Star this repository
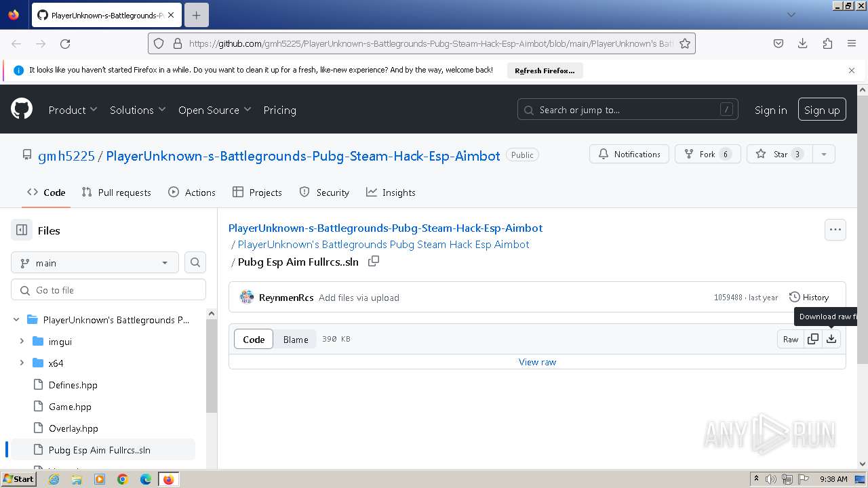 click(779, 154)
